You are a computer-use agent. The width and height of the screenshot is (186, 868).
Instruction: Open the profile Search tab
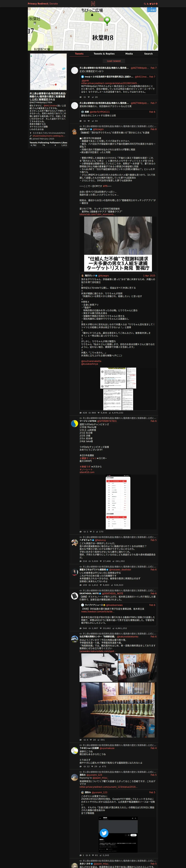(148, 54)
